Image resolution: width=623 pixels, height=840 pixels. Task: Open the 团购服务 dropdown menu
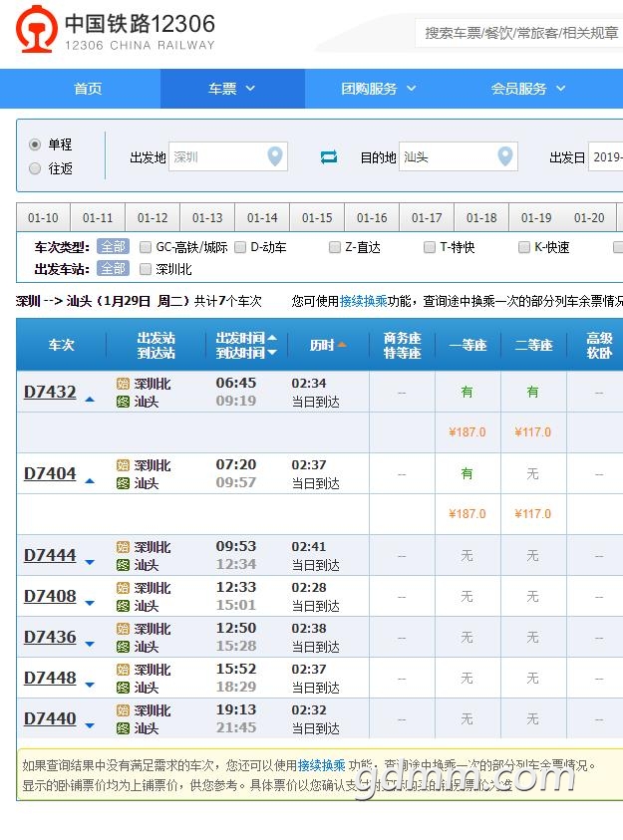click(x=379, y=89)
